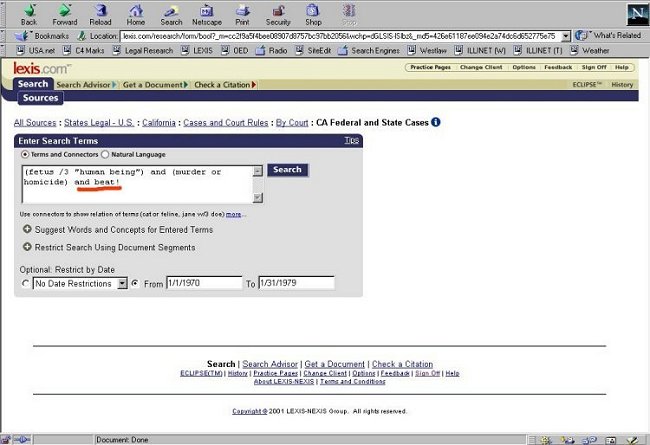The width and height of the screenshot is (650, 445).
Task: Open the Get a Document tab
Action: 154,85
